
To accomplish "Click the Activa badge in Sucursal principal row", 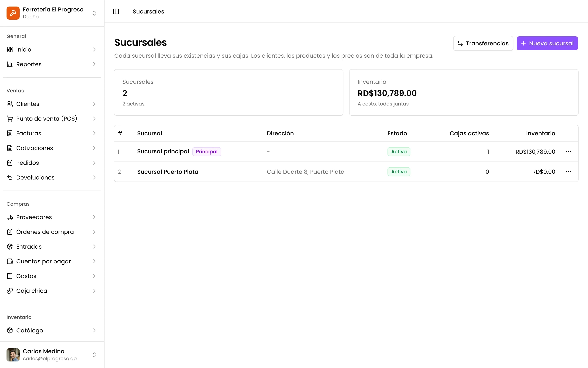I will [399, 152].
